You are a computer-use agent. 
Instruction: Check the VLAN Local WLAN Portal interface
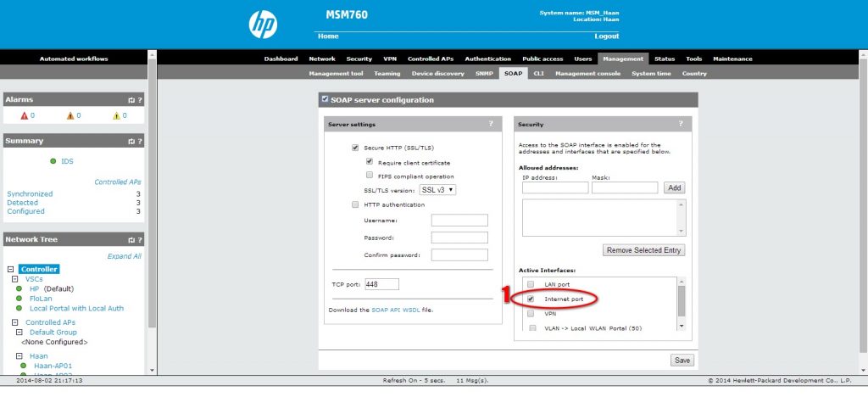(532, 327)
